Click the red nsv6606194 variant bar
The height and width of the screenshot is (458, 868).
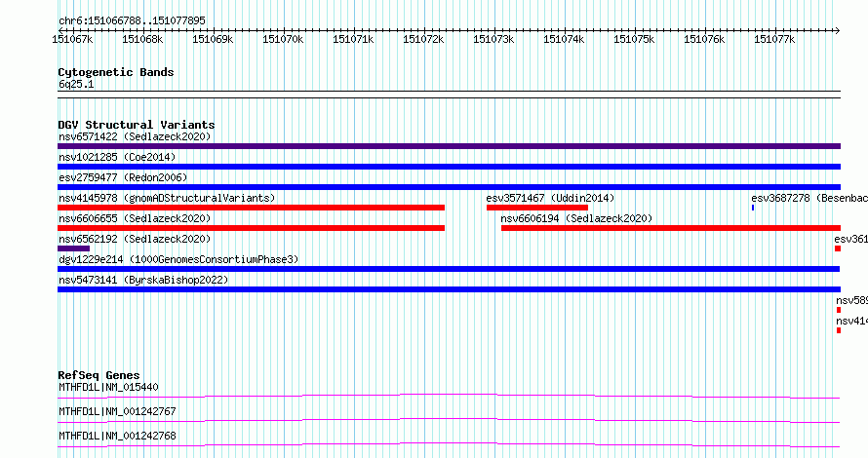pos(671,228)
